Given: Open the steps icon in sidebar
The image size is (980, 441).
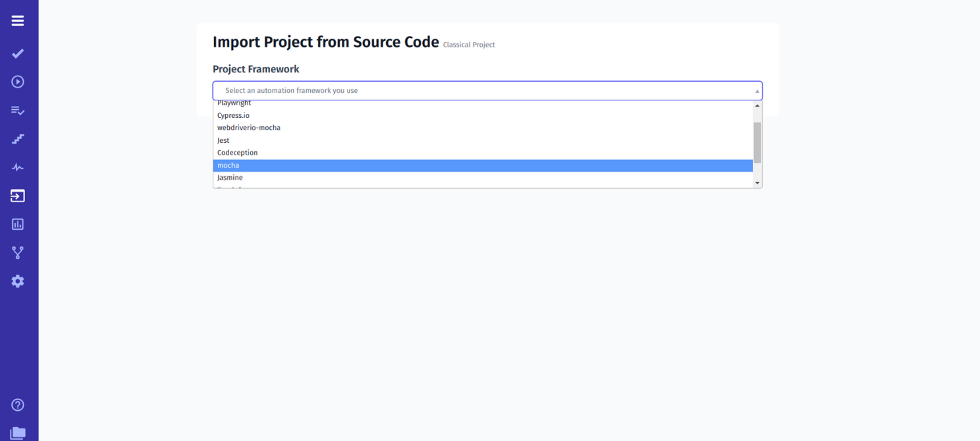Looking at the screenshot, I should click(x=17, y=139).
